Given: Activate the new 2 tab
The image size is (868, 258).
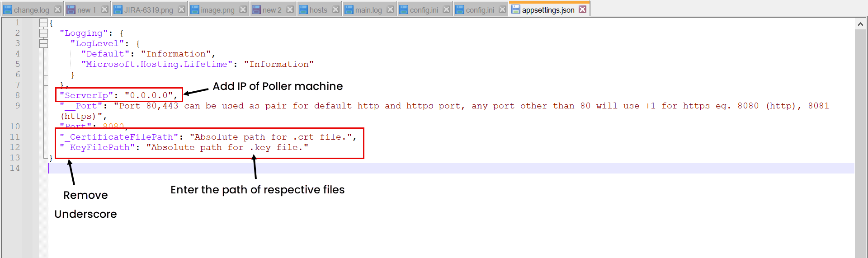Looking at the screenshot, I should pyautogui.click(x=272, y=10).
